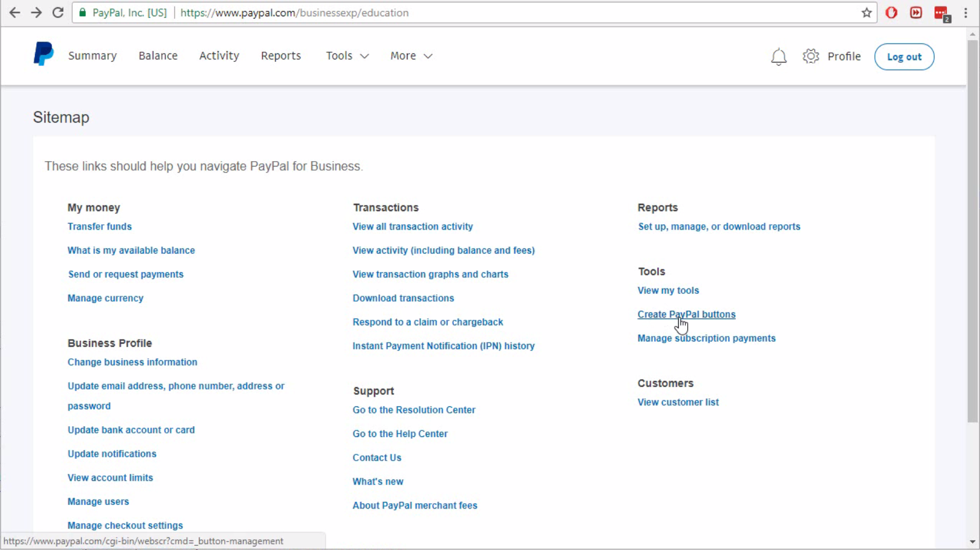980x550 pixels.
Task: Open the Reports nav item
Action: pyautogui.click(x=281, y=56)
